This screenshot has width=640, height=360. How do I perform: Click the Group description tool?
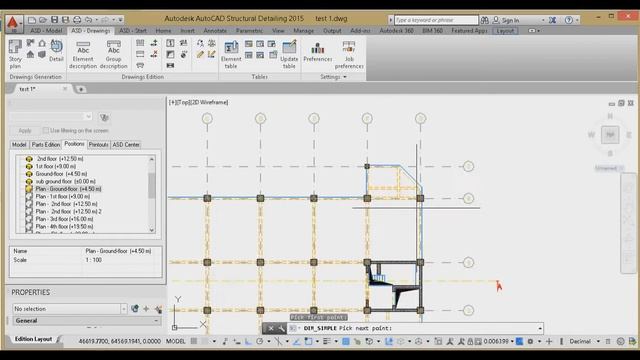pos(113,54)
